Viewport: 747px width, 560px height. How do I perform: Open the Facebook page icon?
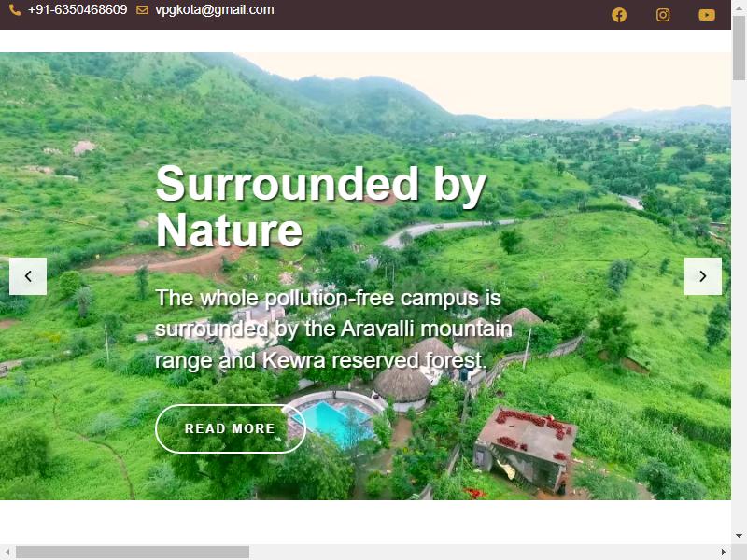pos(619,15)
